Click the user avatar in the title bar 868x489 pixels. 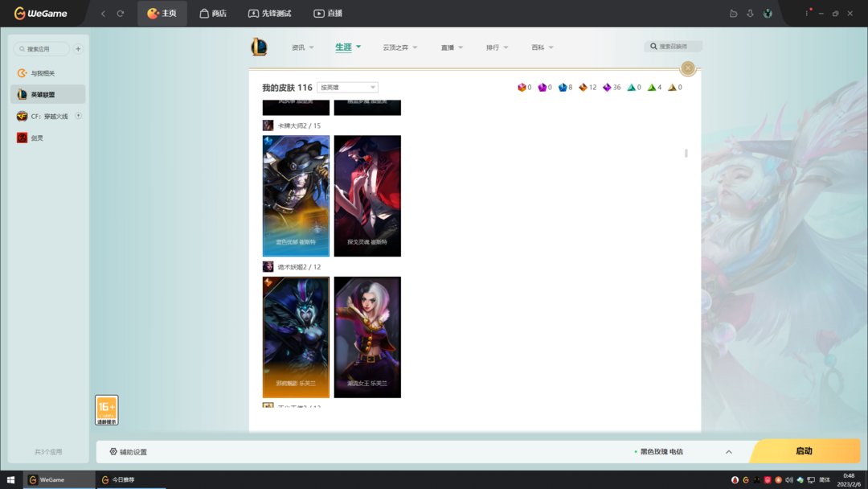(x=768, y=14)
